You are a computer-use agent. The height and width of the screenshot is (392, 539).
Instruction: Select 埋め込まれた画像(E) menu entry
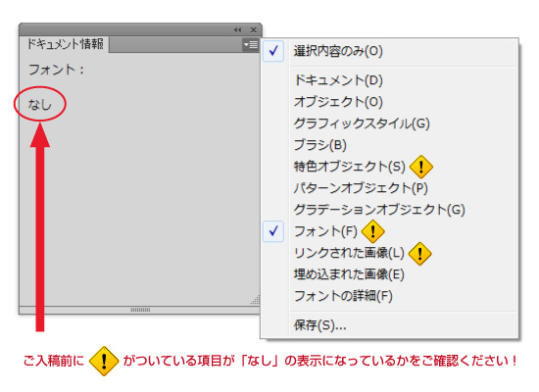[349, 274]
